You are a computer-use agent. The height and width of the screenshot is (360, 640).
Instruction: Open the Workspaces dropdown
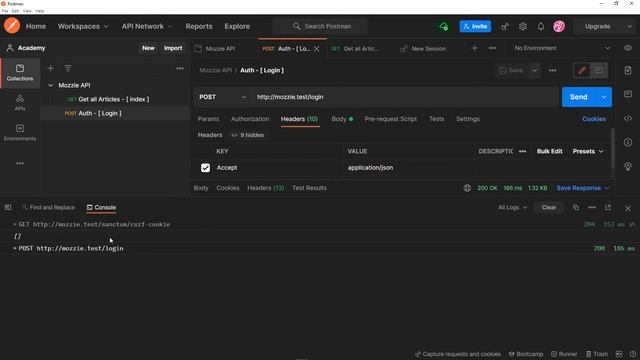83,26
